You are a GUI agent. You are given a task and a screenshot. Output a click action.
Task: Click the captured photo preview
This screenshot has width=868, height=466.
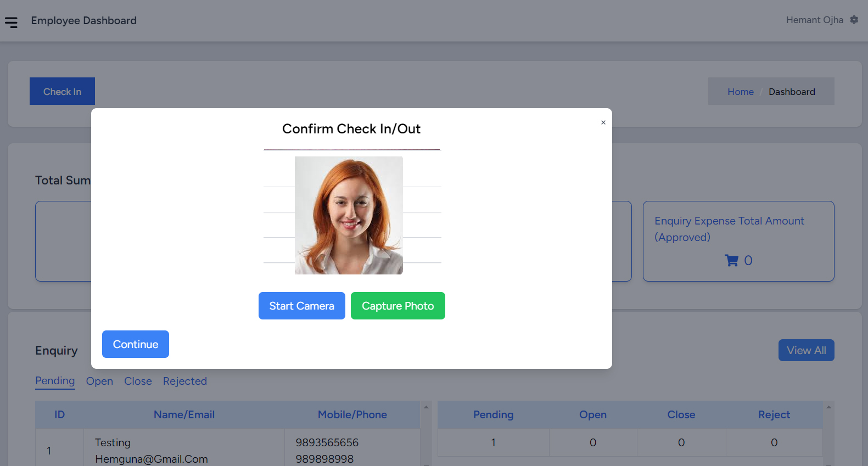click(349, 215)
